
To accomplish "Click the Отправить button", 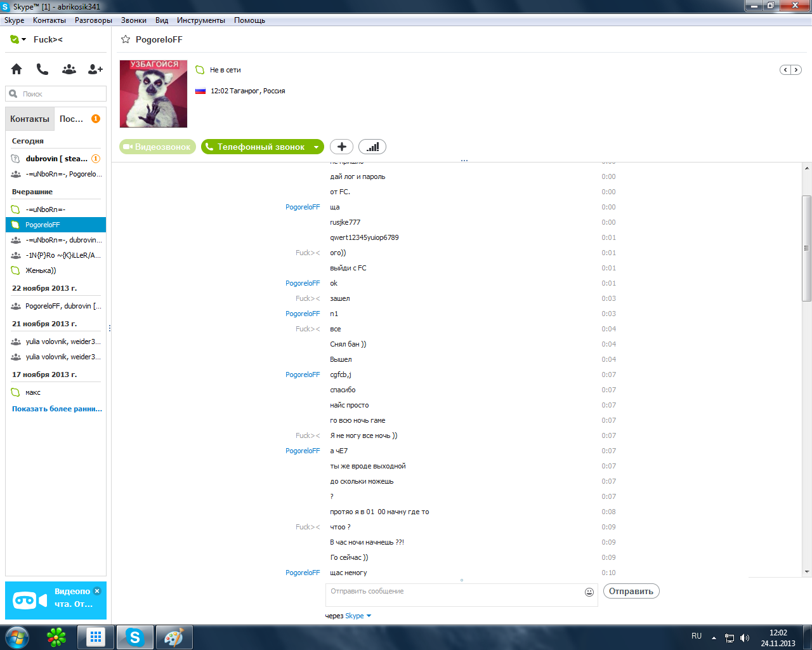I will click(631, 591).
